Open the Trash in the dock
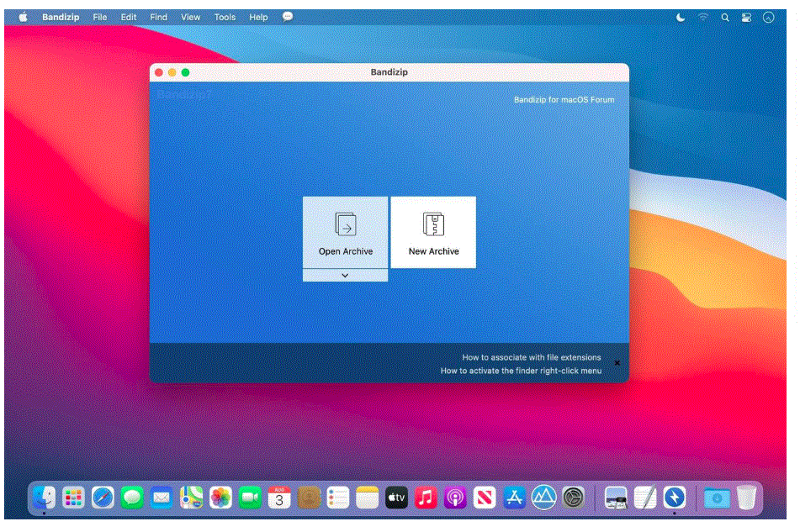The image size is (800, 532). pos(746,498)
